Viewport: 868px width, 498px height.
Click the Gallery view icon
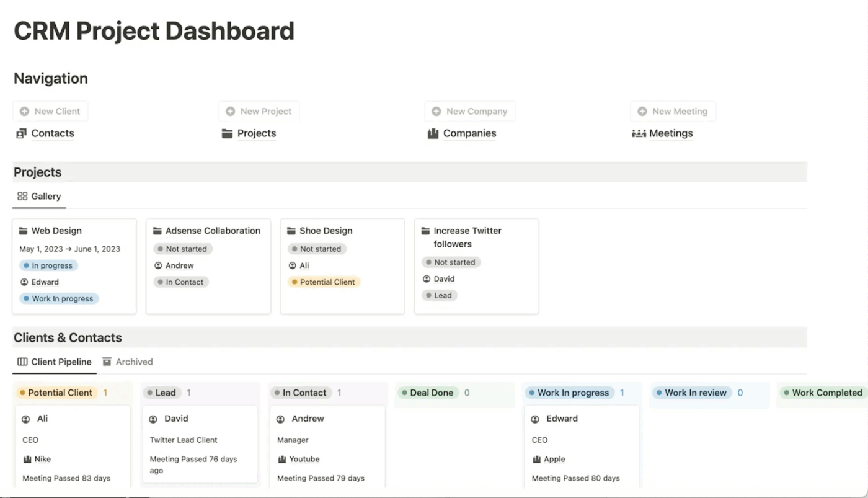tap(22, 196)
